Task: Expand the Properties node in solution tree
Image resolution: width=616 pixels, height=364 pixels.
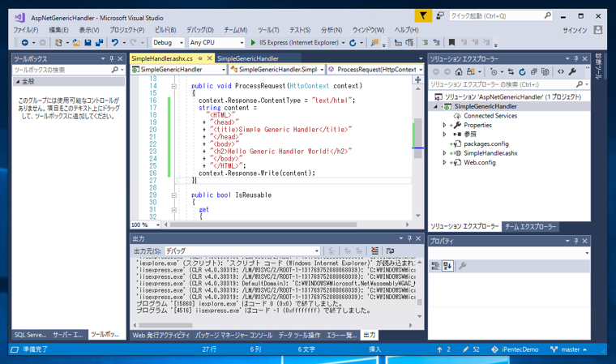Action: tap(444, 126)
